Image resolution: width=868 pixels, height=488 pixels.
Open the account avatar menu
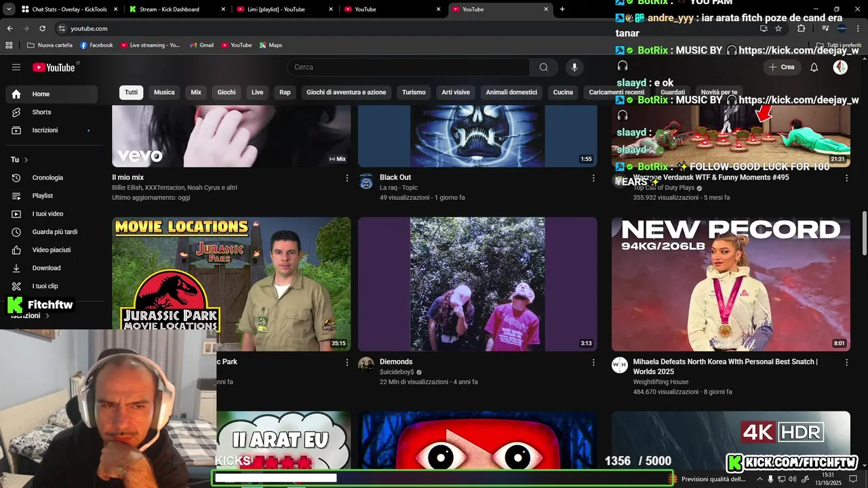pyautogui.click(x=840, y=67)
